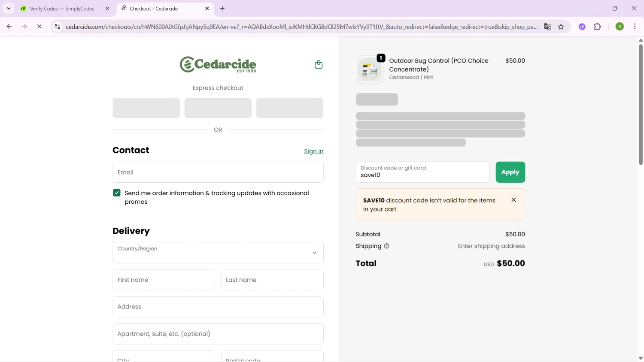The image size is (644, 362).
Task: Go forward in browser history
Action: (24, 27)
